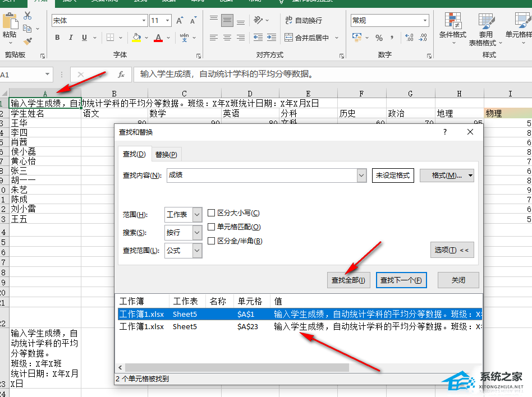Screen dimensions: 532x397
Task: Click the results horizontal scrollbar
Action: (237, 367)
